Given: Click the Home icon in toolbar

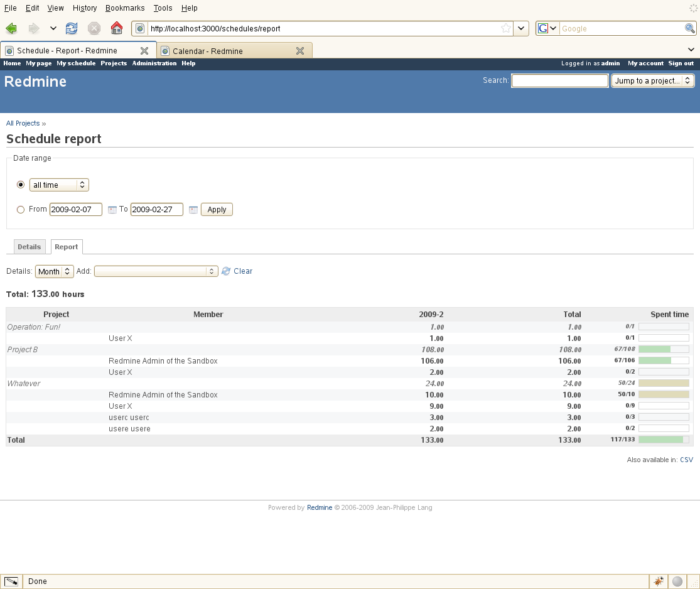Looking at the screenshot, I should pyautogui.click(x=117, y=28).
